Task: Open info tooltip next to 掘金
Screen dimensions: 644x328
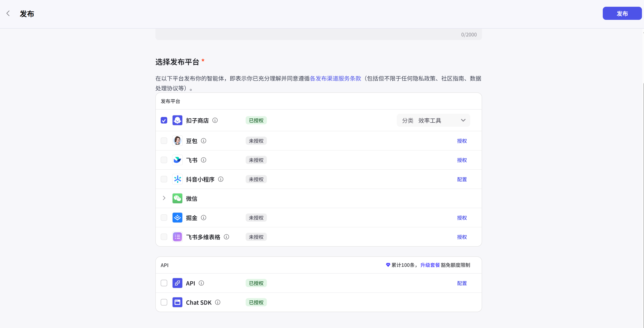Action: click(204, 218)
